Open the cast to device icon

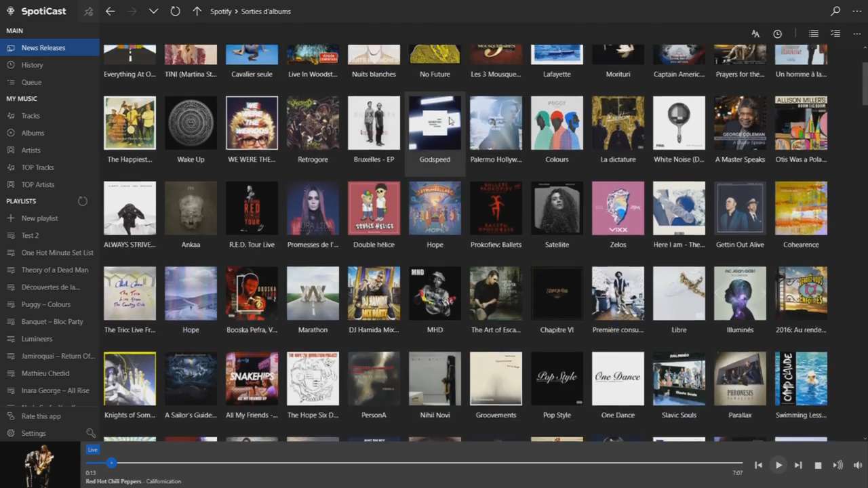click(837, 465)
